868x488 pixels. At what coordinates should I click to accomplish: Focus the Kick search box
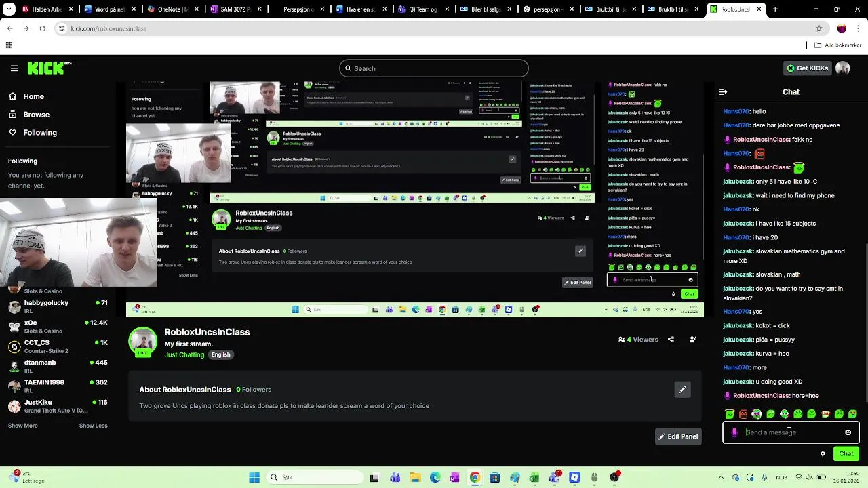click(x=434, y=68)
